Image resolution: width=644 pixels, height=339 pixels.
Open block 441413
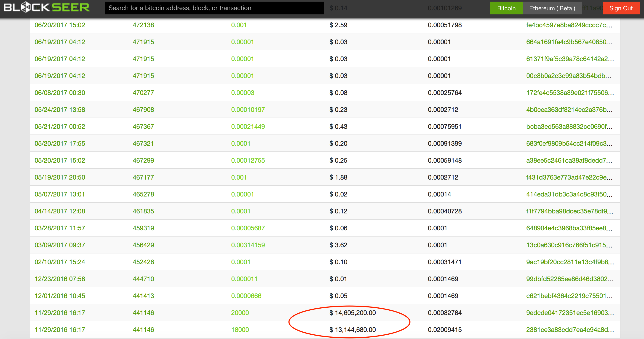[143, 296]
